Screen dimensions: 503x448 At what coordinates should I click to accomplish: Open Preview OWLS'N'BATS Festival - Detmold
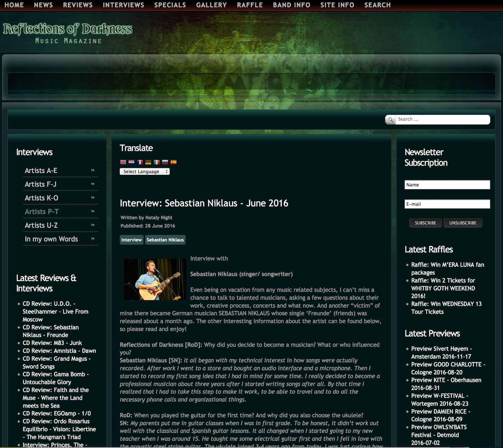(439, 435)
